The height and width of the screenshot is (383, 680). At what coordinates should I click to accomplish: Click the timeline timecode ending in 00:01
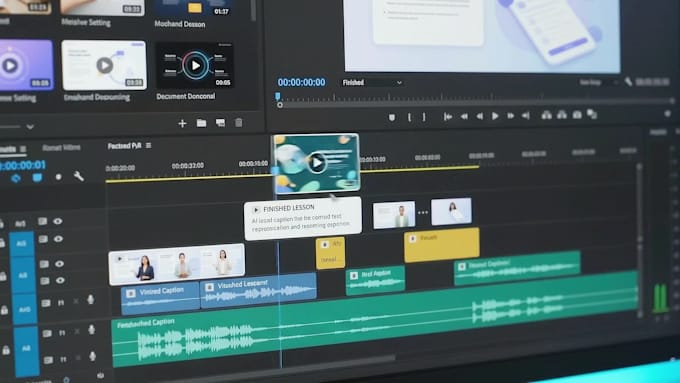coord(23,165)
